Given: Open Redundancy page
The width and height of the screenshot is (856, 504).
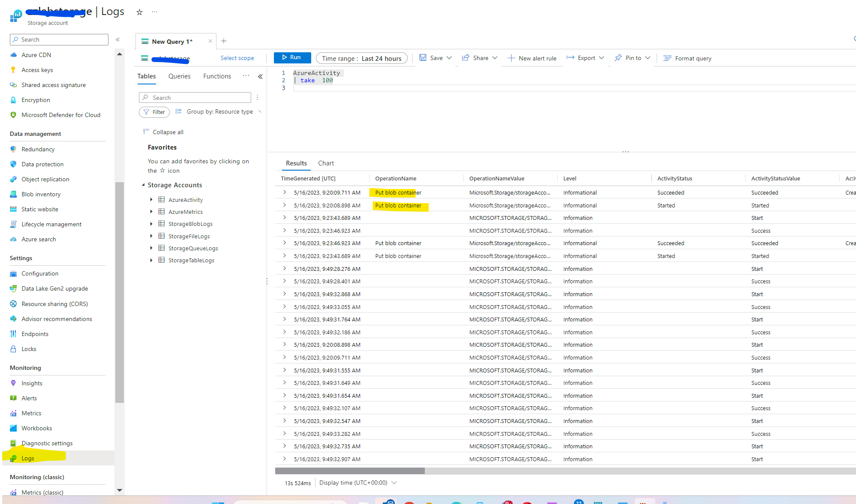Looking at the screenshot, I should point(38,149).
